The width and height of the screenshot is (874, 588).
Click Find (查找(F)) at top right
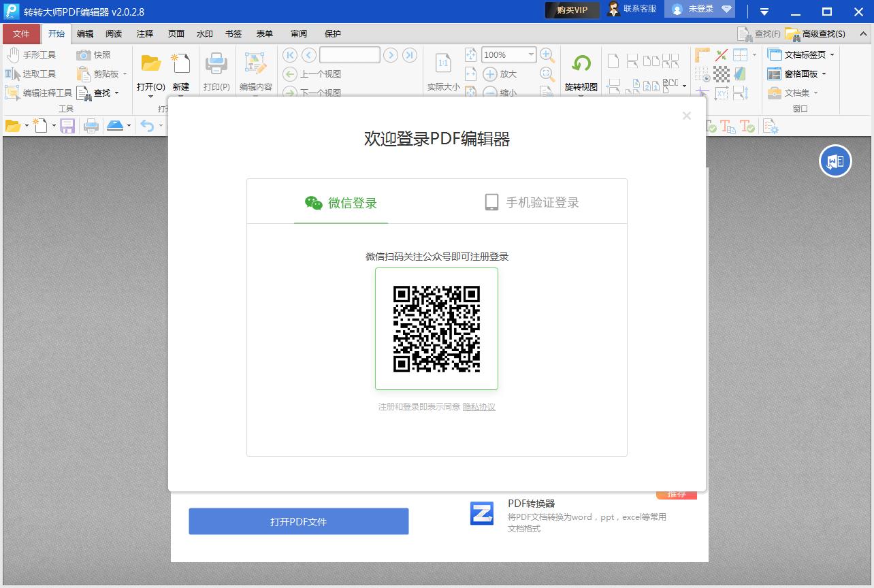[759, 34]
